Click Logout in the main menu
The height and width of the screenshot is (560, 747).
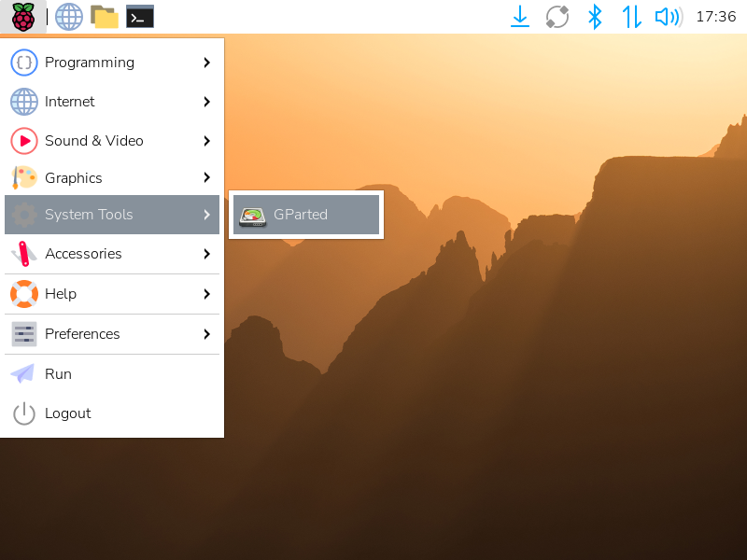click(67, 413)
